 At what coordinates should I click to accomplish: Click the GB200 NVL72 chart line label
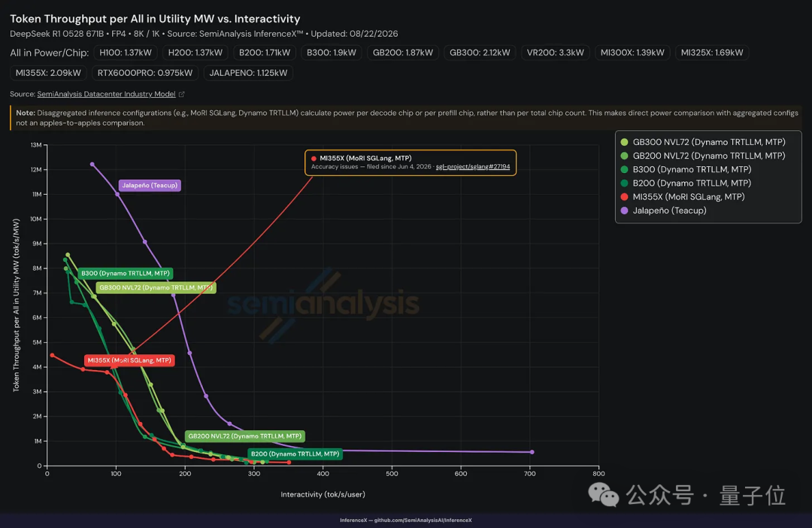tap(245, 436)
